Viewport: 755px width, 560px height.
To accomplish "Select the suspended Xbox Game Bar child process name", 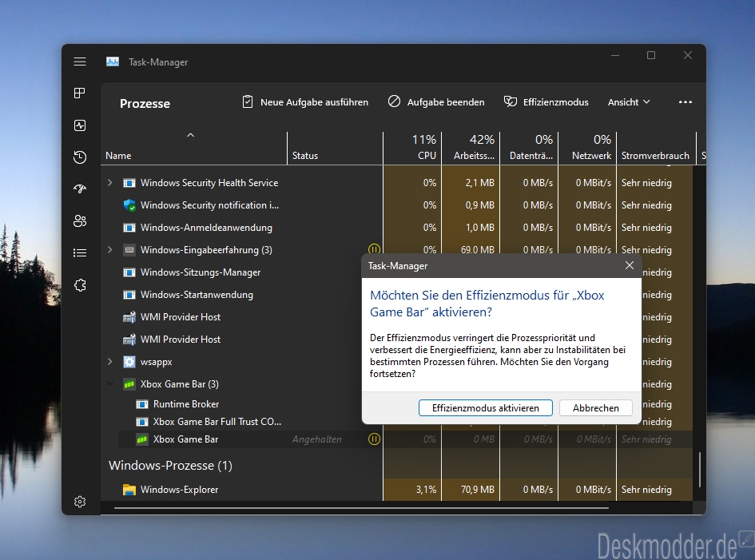I will [185, 439].
